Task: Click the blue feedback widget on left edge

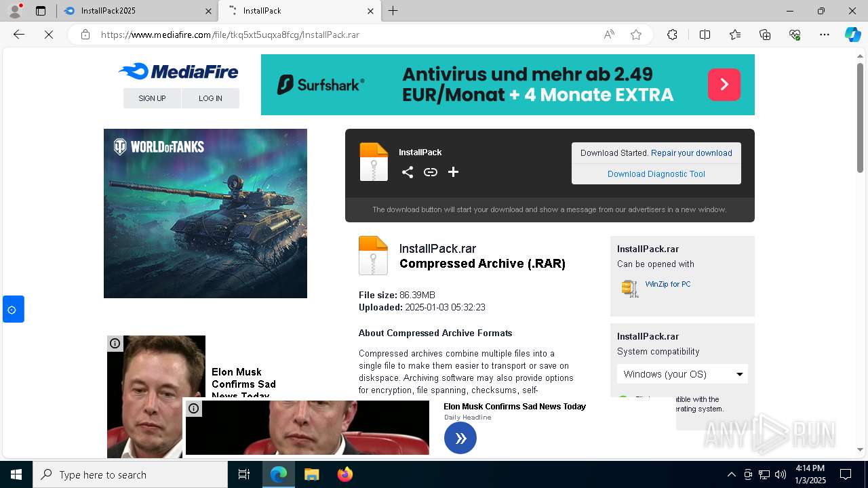Action: [13, 309]
